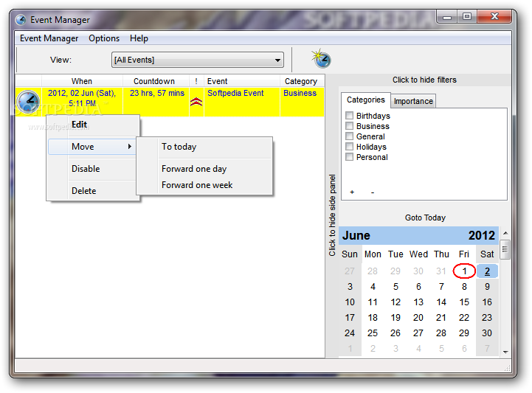Select 'Forward one week' option
This screenshot has width=532, height=393.
point(204,185)
